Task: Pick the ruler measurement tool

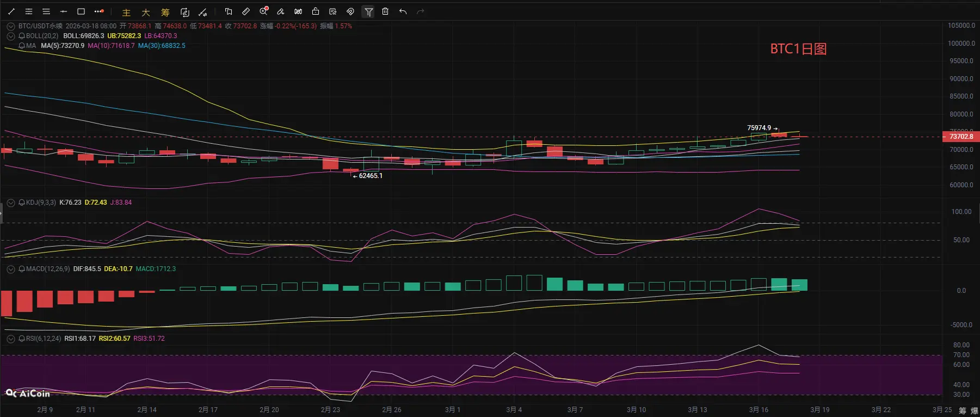Action: point(246,11)
